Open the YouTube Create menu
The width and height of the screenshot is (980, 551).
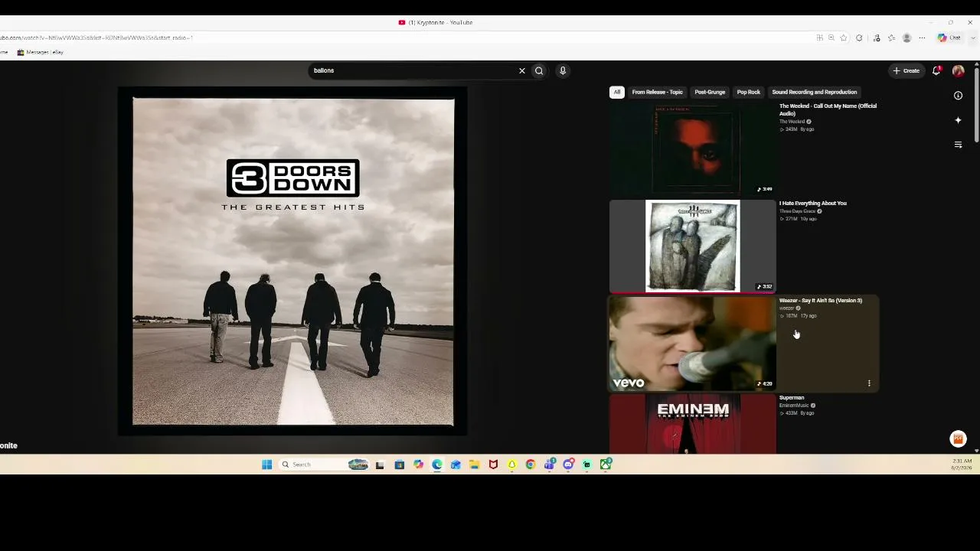click(x=906, y=70)
